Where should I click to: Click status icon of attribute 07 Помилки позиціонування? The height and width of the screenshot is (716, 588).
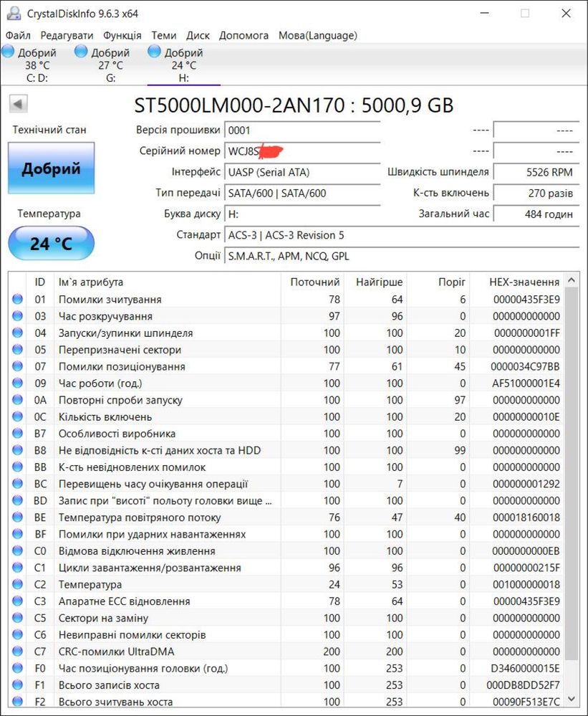coord(17,366)
